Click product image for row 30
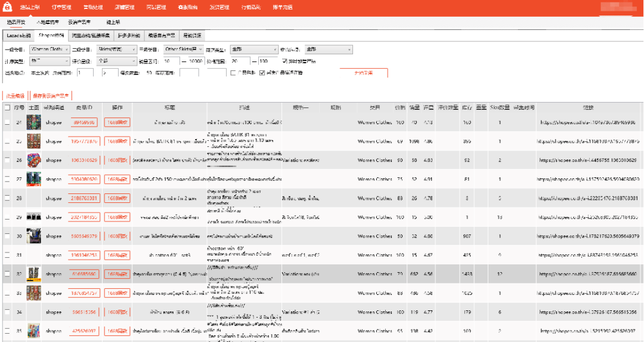 (x=33, y=236)
